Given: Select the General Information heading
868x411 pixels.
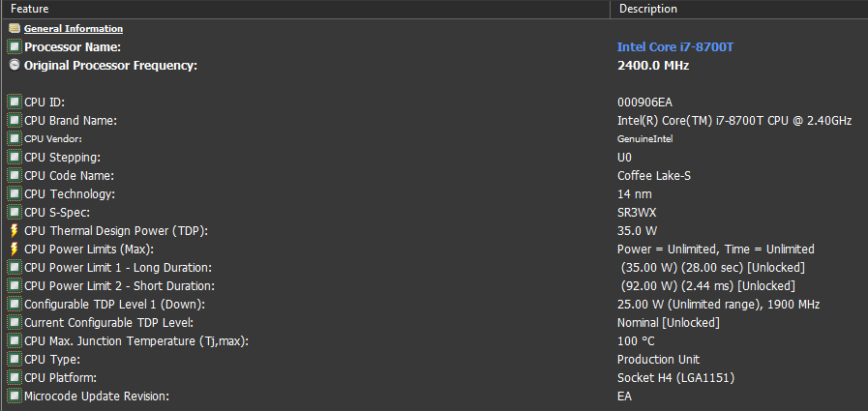Looking at the screenshot, I should [x=74, y=29].
